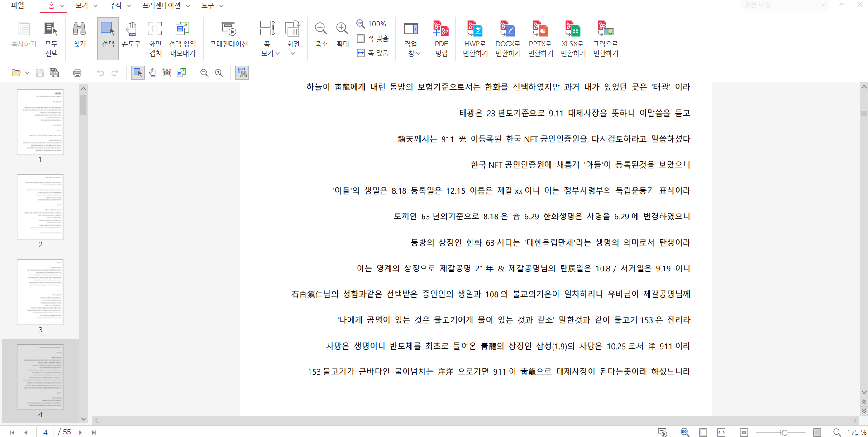Click the 모두 선택 button

click(51, 38)
